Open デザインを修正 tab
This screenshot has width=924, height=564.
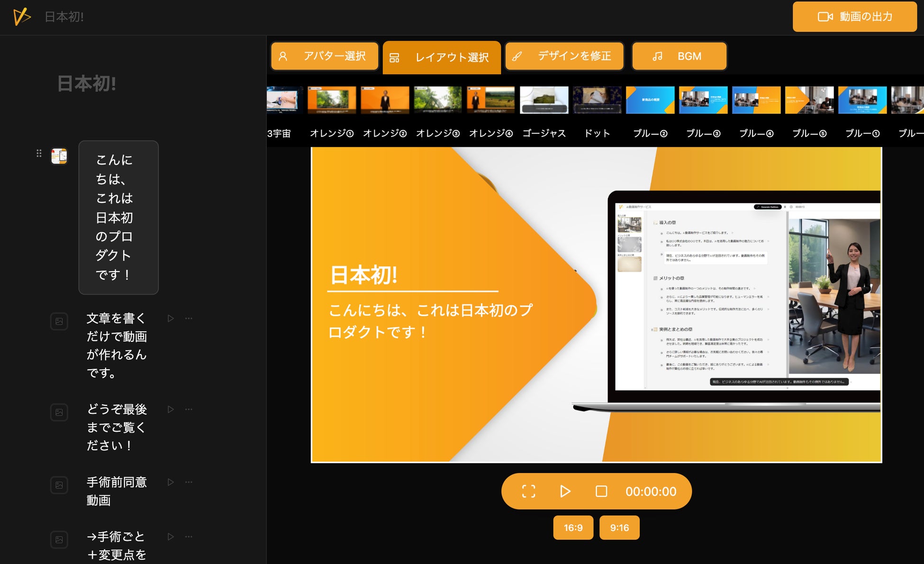pos(564,56)
